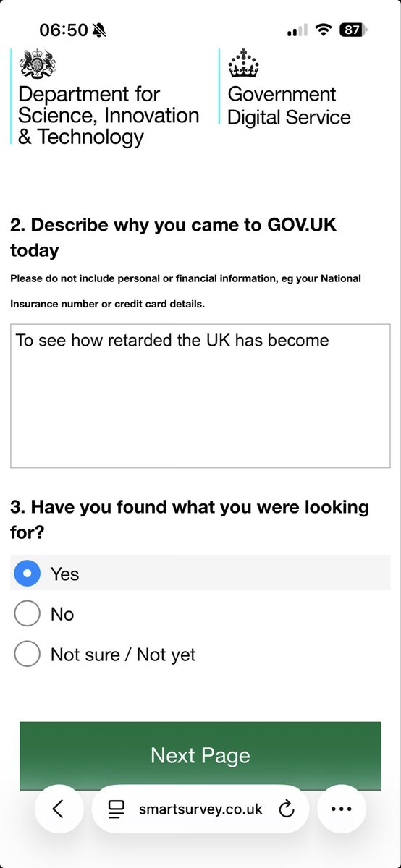Screen dimensions: 401x868
Task: Tap the 06:50 clock in status bar
Action: tap(64, 30)
